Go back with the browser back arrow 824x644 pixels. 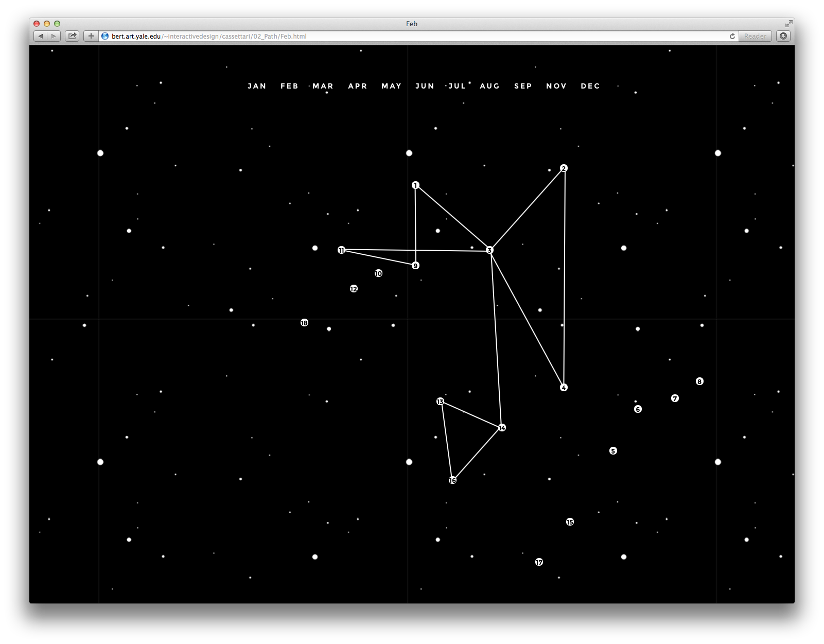point(41,36)
